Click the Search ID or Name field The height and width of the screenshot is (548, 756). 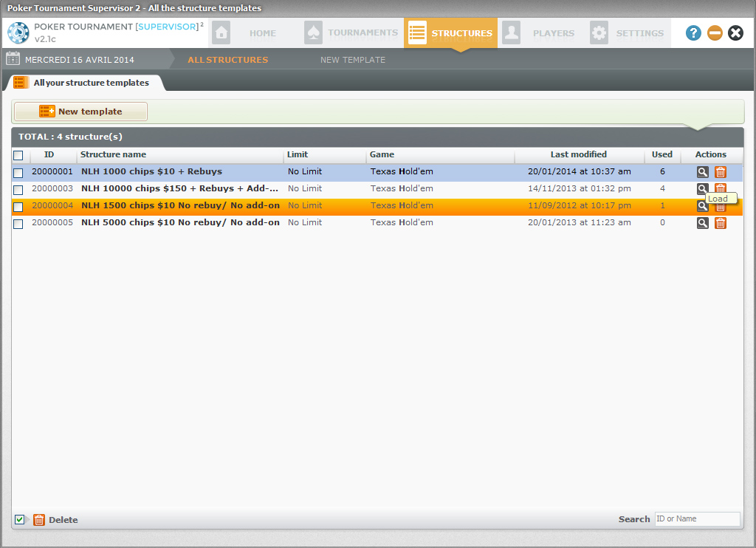coord(696,519)
